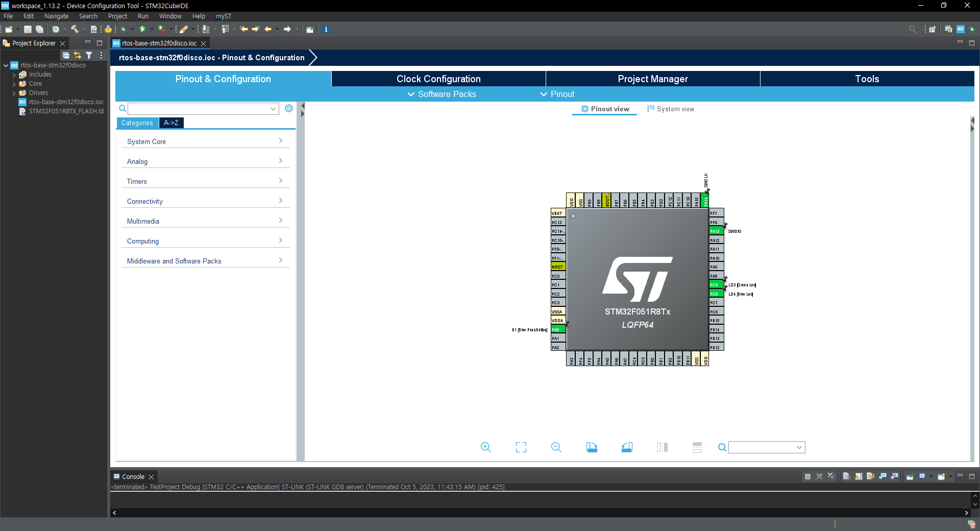The height and width of the screenshot is (531, 980).
Task: Rotate the chip counter-clockwise
Action: coord(627,447)
